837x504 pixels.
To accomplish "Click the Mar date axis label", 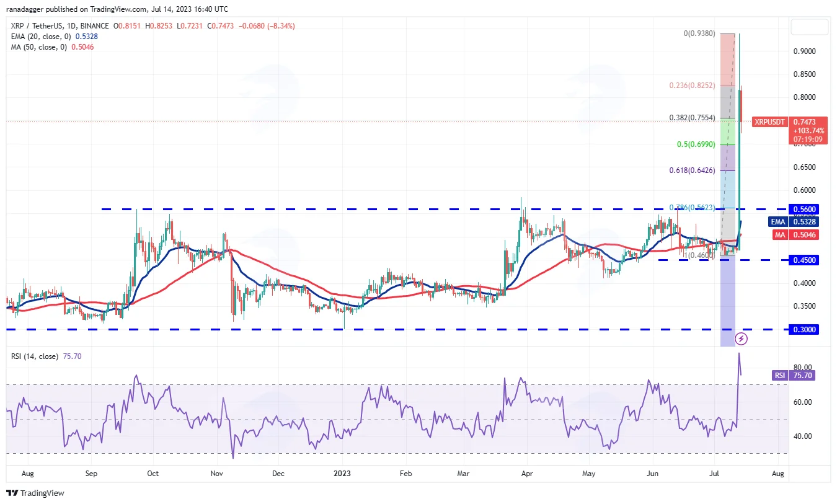I will pos(463,474).
